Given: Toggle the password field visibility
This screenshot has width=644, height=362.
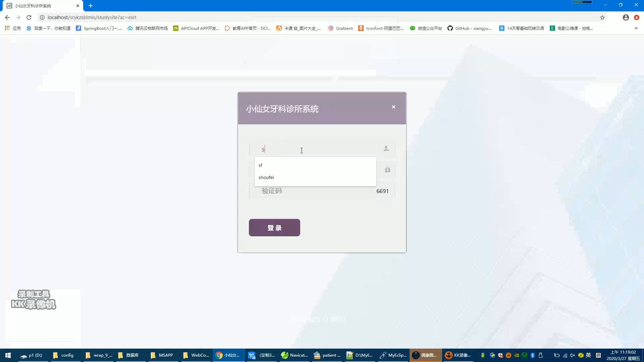Looking at the screenshot, I should [x=387, y=170].
